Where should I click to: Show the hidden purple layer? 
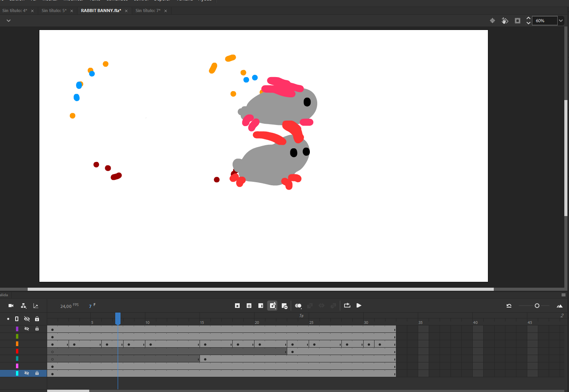(x=27, y=329)
